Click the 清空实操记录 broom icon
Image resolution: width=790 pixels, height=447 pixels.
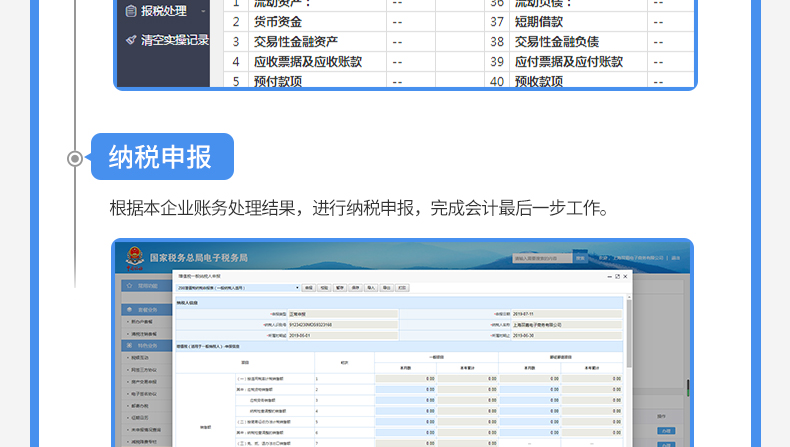tap(131, 40)
